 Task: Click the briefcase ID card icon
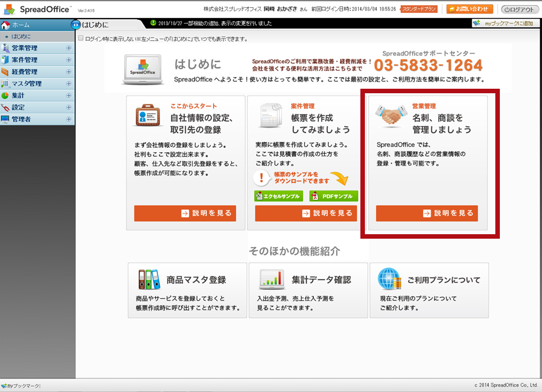coord(148,115)
